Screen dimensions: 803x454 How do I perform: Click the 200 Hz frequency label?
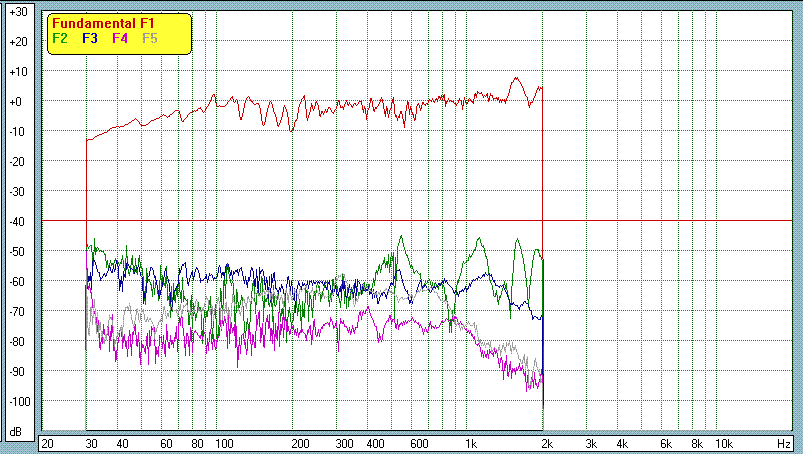point(301,444)
